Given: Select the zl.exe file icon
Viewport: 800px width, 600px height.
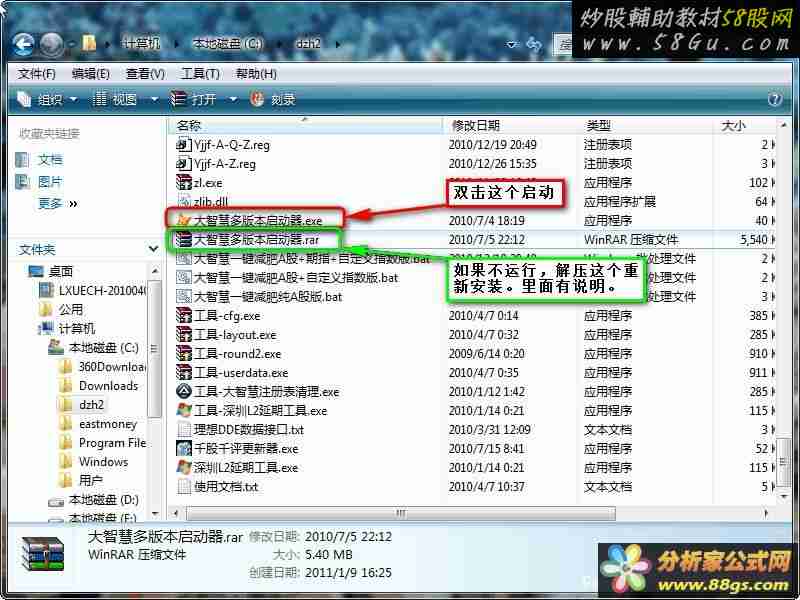Looking at the screenshot, I should 183,182.
